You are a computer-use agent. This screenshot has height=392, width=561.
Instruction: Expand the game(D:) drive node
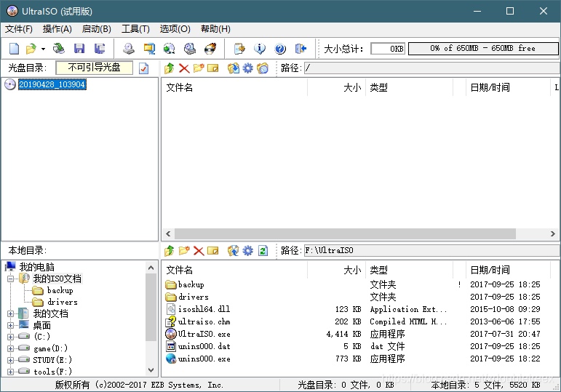click(x=11, y=348)
